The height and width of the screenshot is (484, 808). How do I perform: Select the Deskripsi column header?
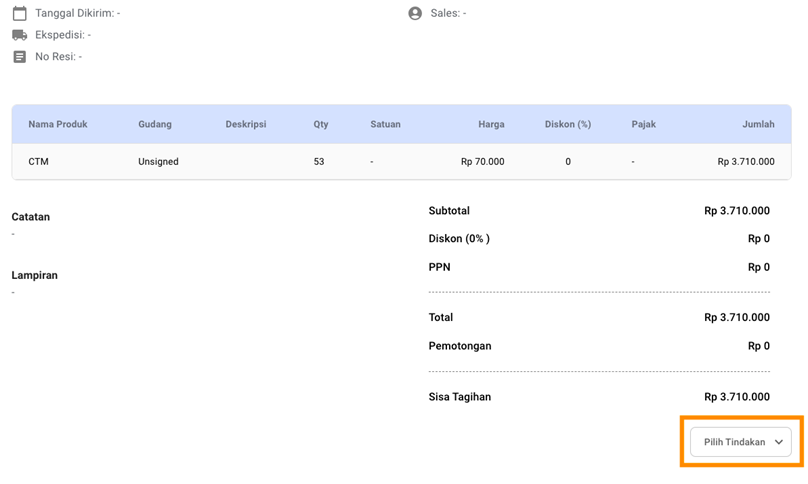[246, 124]
